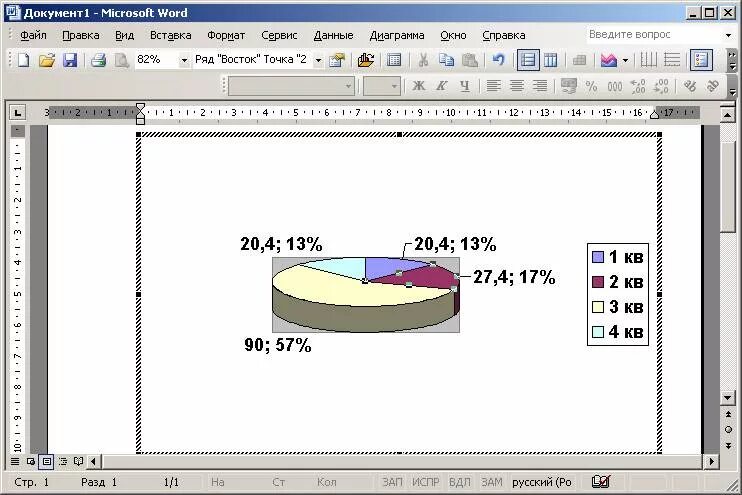Increase decimal places
Image resolution: width=742 pixels, height=495 pixels.
coord(638,86)
